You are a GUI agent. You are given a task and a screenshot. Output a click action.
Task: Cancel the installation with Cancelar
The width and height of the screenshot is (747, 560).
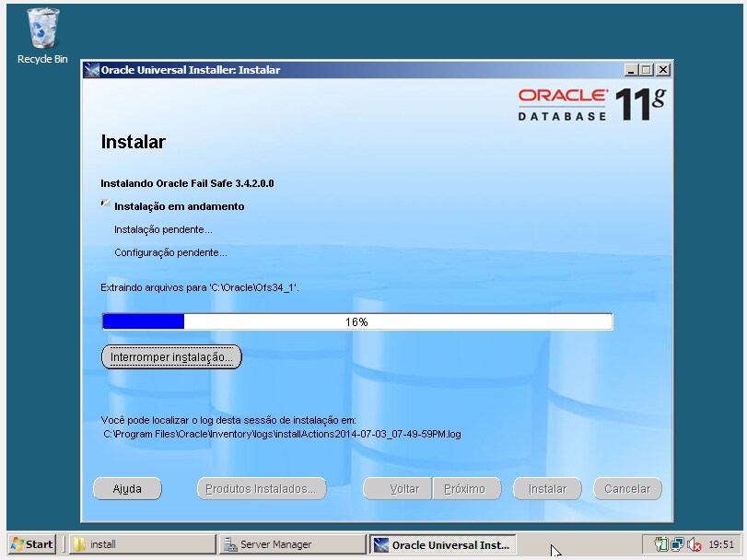pos(627,488)
